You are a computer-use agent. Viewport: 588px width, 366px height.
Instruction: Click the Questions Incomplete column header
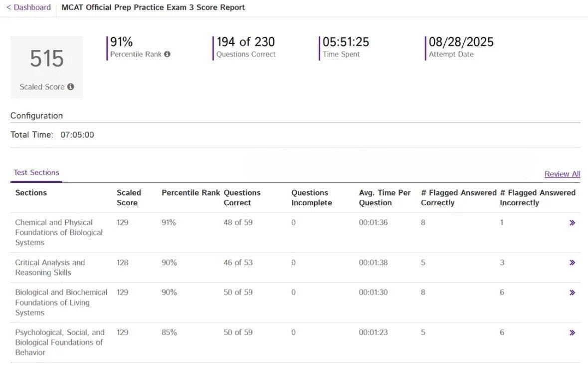click(311, 198)
